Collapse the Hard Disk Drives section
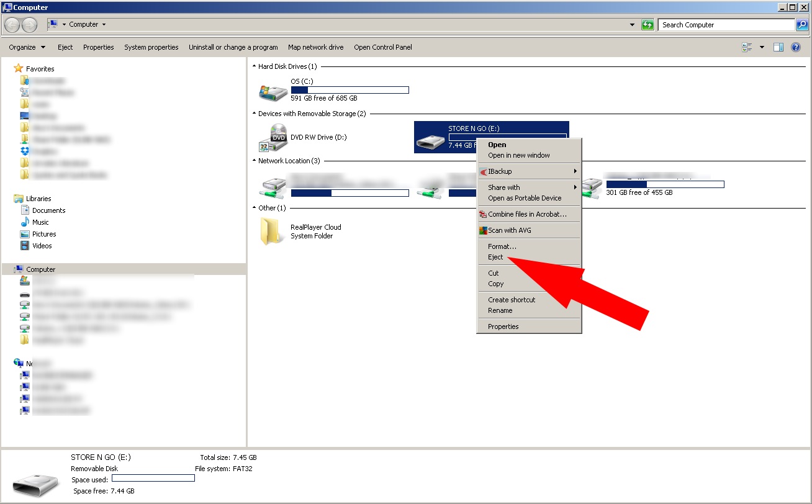Viewport: 812px width, 504px height. (x=253, y=66)
